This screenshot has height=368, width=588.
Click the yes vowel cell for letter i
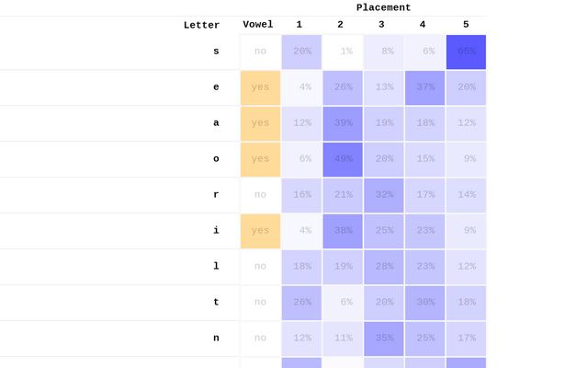pos(260,230)
